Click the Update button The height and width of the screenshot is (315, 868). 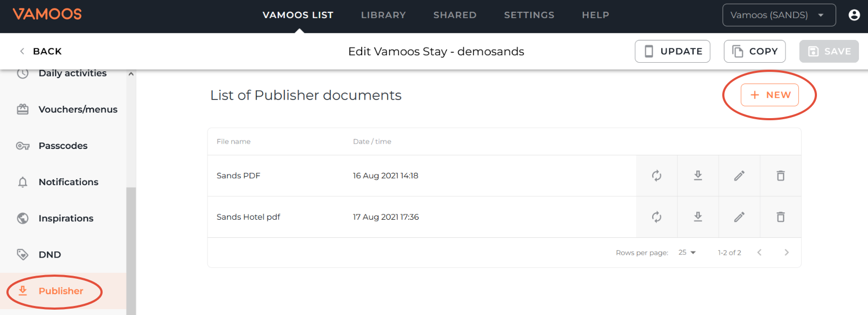[x=672, y=52]
